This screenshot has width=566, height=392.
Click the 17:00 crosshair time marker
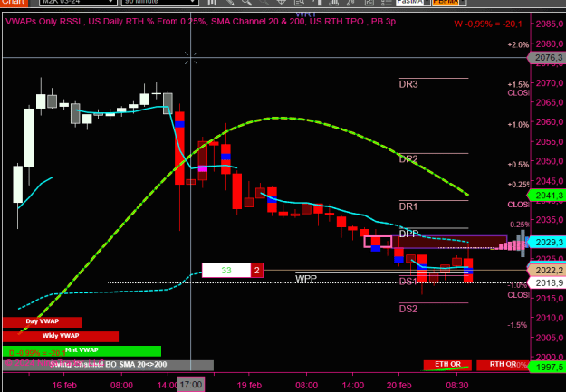click(x=191, y=385)
